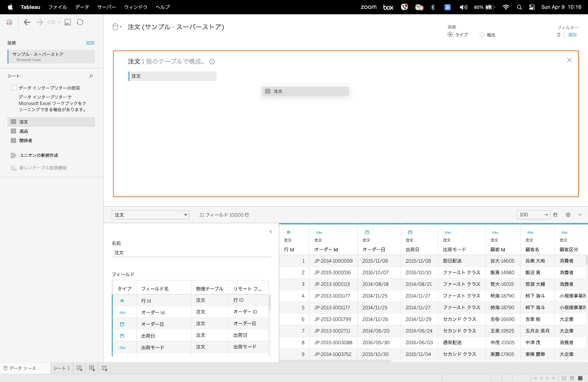This screenshot has height=382, width=588.
Task: Click the save icon in toolbar
Action: (x=68, y=22)
